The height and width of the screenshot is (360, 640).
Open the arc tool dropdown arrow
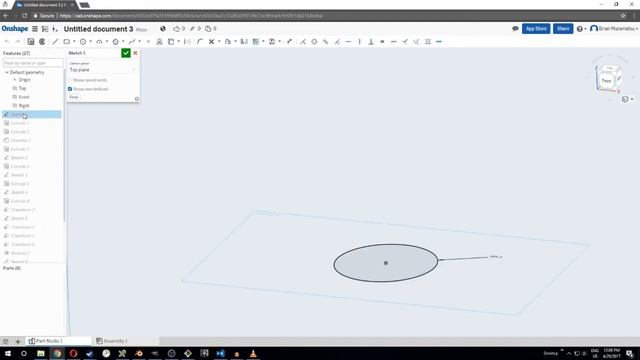tap(107, 42)
